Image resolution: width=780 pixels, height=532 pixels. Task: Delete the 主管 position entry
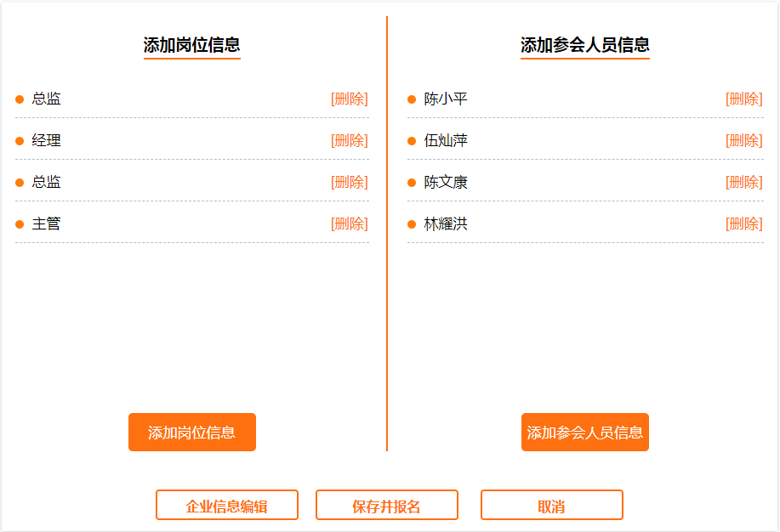click(349, 224)
